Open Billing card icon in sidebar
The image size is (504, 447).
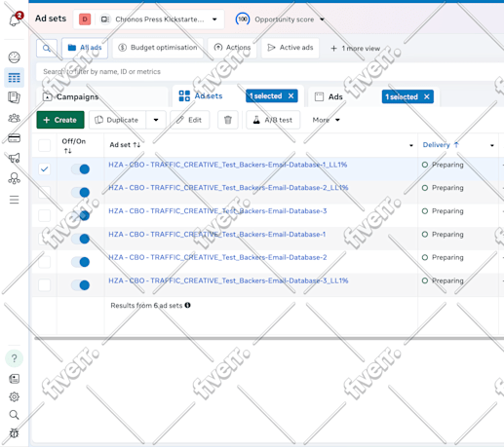click(x=14, y=138)
